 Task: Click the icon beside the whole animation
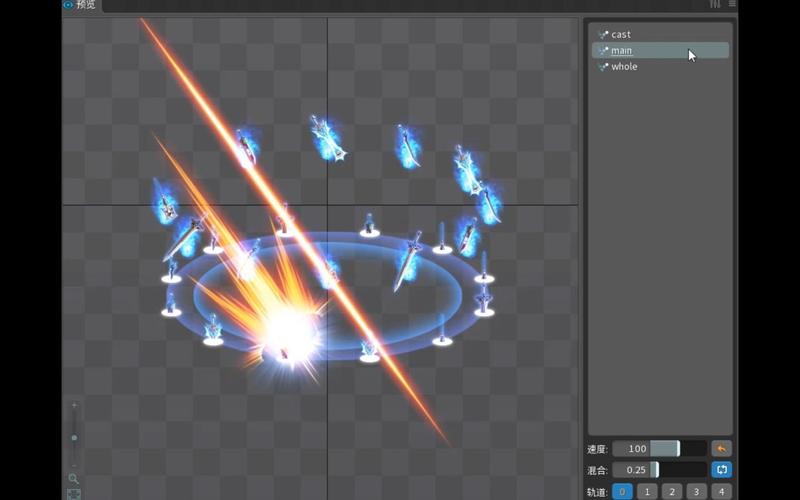(x=603, y=67)
